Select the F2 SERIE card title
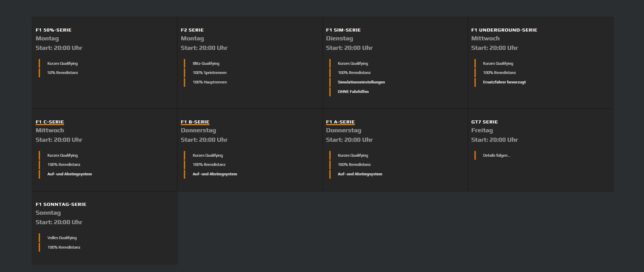 (192, 30)
